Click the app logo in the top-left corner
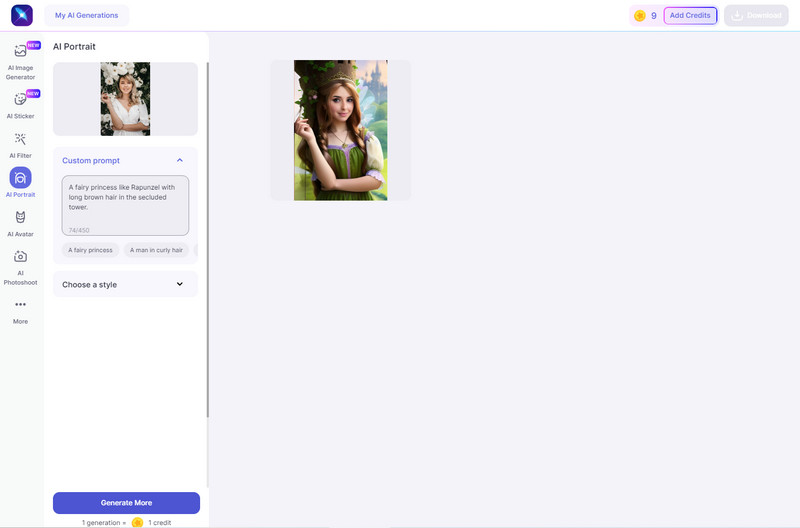Image resolution: width=800 pixels, height=528 pixels. [21, 15]
